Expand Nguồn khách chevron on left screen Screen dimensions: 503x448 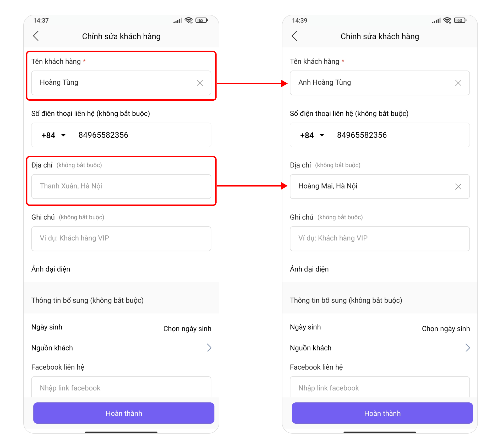[x=209, y=348]
